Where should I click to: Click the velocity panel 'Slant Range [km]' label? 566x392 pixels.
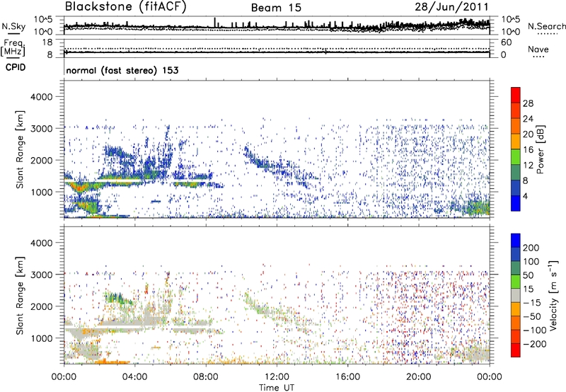click(x=20, y=296)
